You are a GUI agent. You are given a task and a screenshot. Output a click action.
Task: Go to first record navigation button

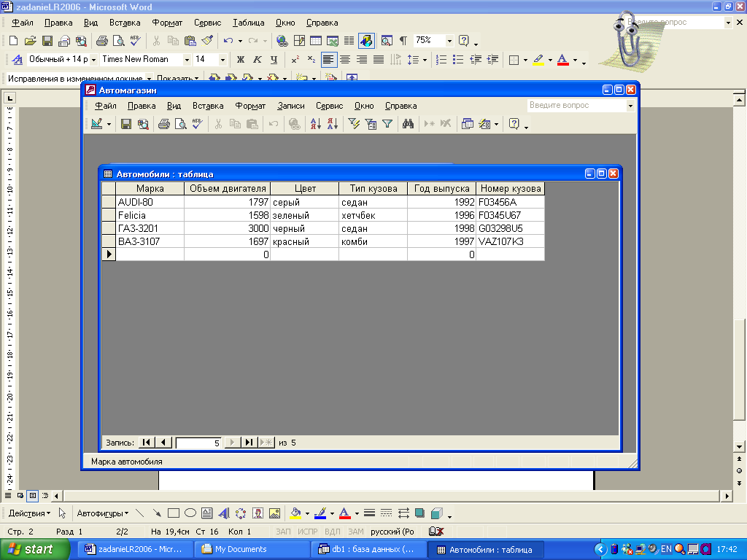point(146,443)
